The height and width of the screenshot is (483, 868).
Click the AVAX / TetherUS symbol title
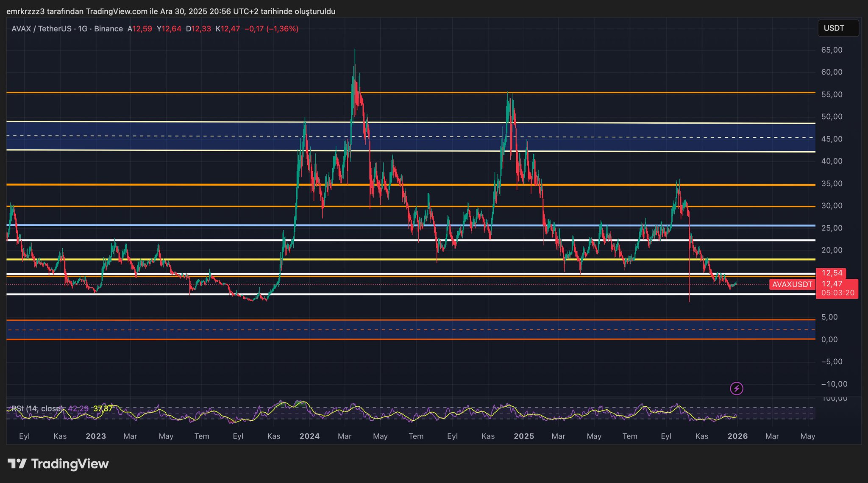click(41, 29)
